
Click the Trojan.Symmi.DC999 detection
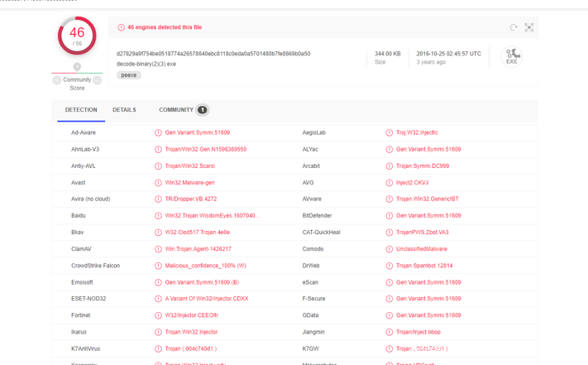pos(423,166)
